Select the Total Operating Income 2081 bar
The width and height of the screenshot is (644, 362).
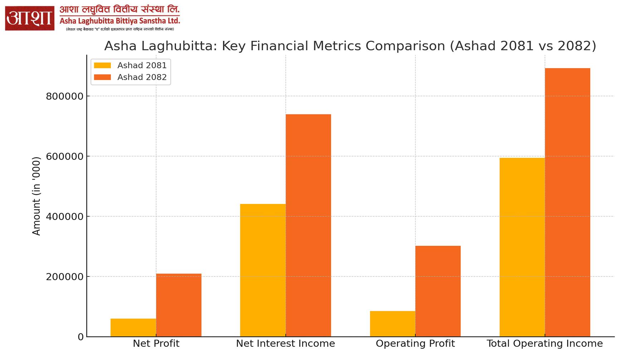click(522, 247)
